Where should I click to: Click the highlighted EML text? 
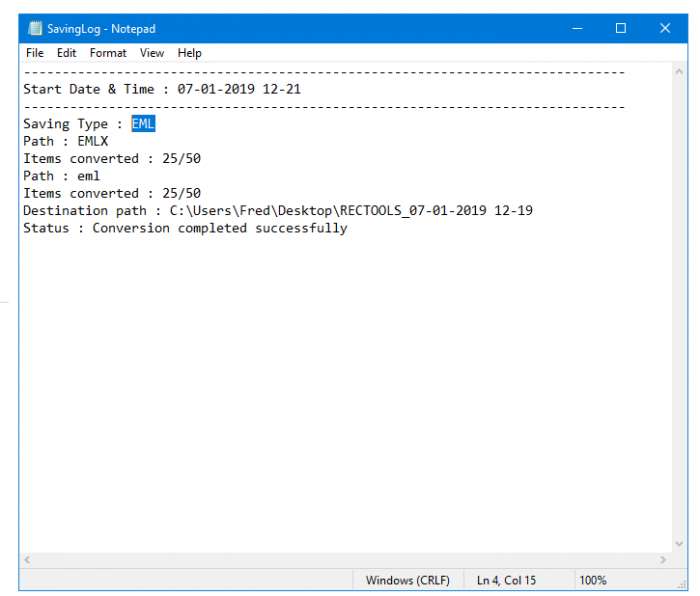(143, 124)
